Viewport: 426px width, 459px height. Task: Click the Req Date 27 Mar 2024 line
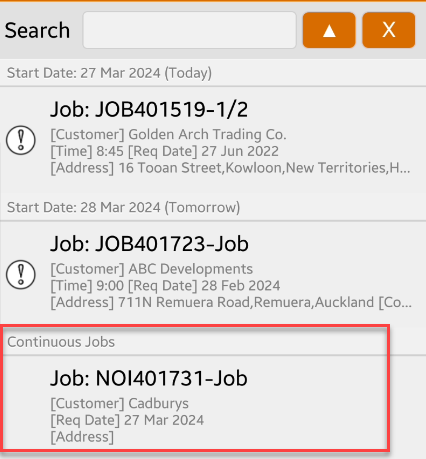tap(127, 420)
